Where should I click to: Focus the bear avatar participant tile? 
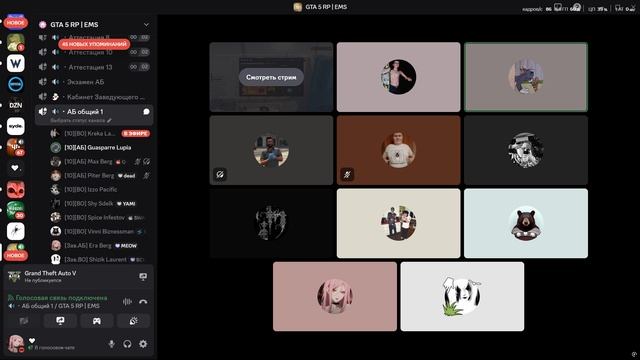pyautogui.click(x=526, y=223)
